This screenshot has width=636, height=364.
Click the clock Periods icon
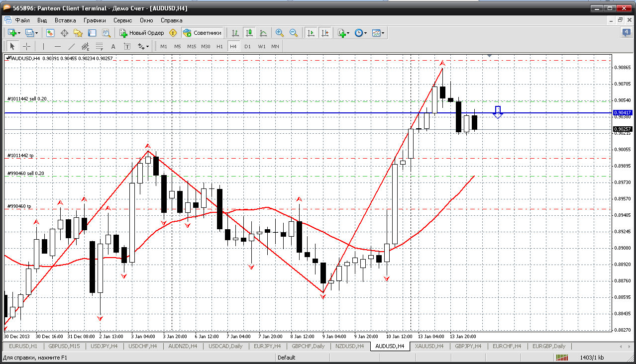[x=359, y=33]
